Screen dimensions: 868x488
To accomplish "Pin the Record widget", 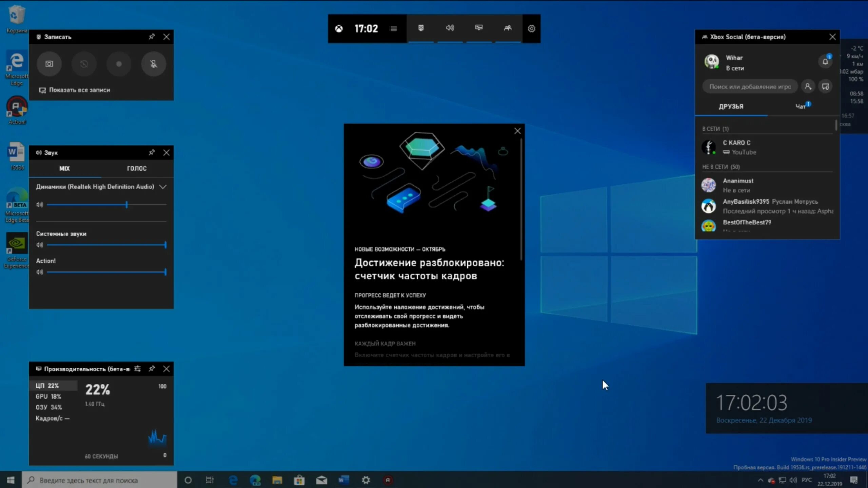I will coord(152,37).
